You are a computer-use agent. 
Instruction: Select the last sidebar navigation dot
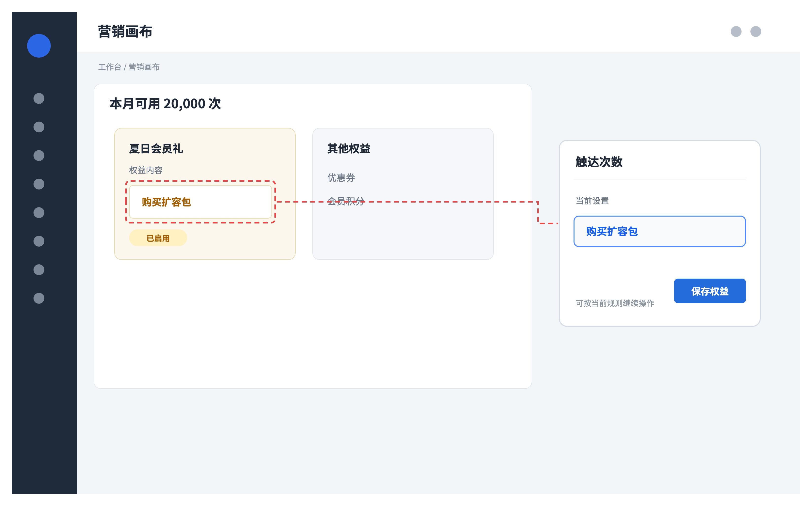[39, 298]
